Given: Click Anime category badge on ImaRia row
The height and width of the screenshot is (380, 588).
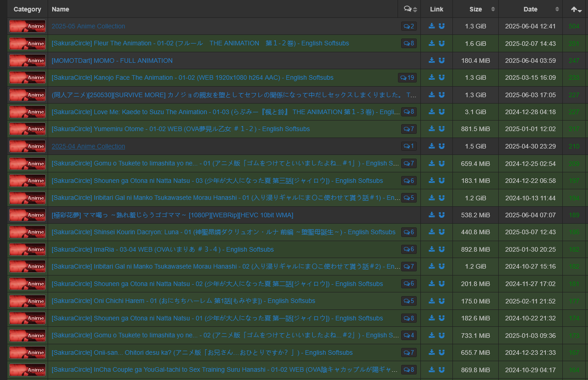Looking at the screenshot, I should click(27, 249).
